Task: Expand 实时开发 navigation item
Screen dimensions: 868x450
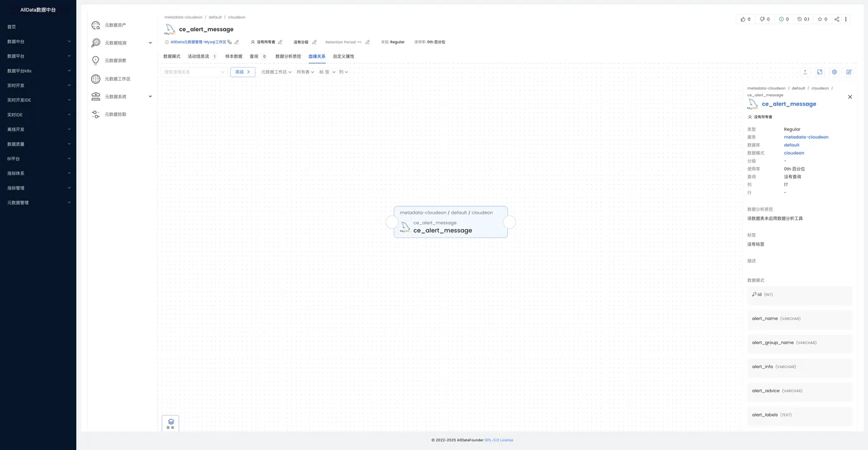Action: pos(38,86)
